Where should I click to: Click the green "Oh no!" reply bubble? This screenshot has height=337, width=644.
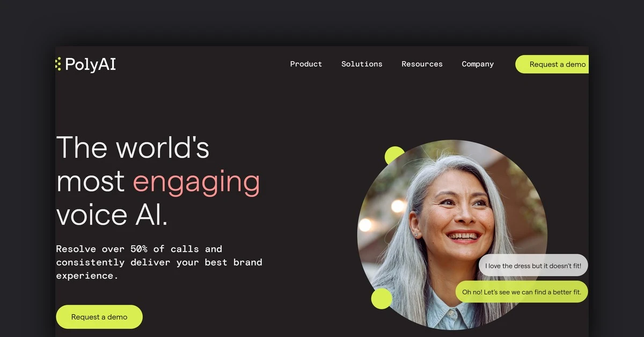click(x=522, y=292)
